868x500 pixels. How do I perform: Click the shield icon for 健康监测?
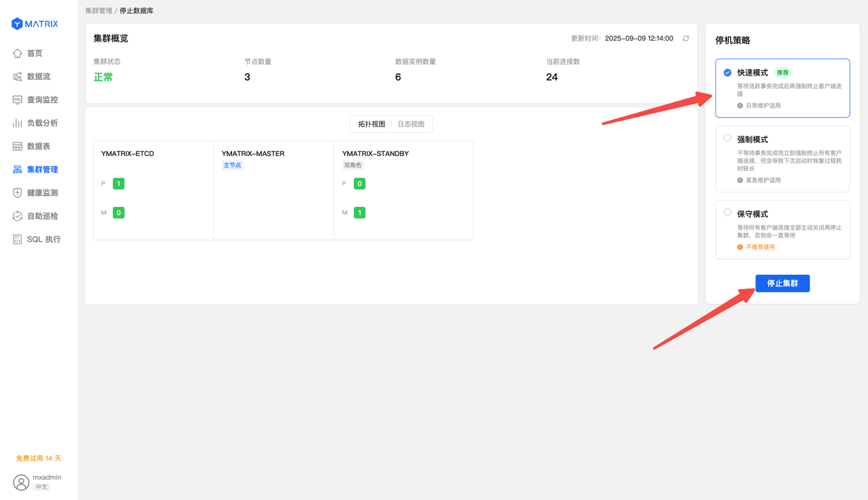tap(18, 193)
